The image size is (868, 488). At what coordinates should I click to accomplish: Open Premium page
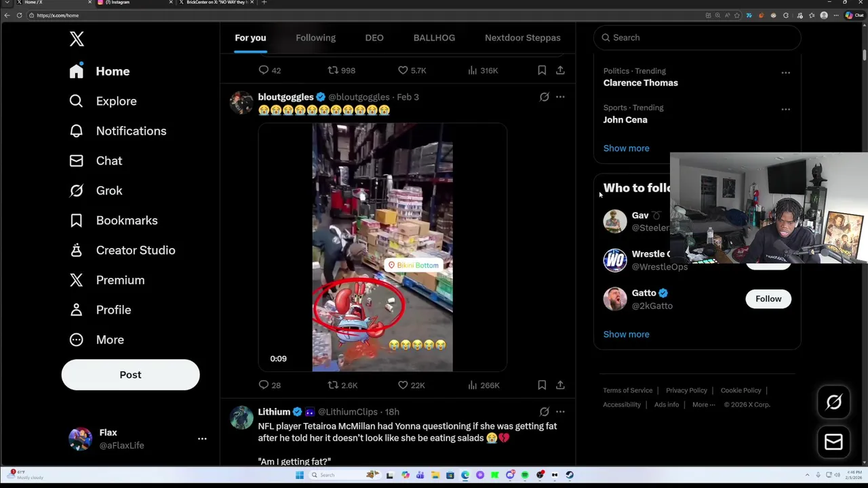click(106, 280)
